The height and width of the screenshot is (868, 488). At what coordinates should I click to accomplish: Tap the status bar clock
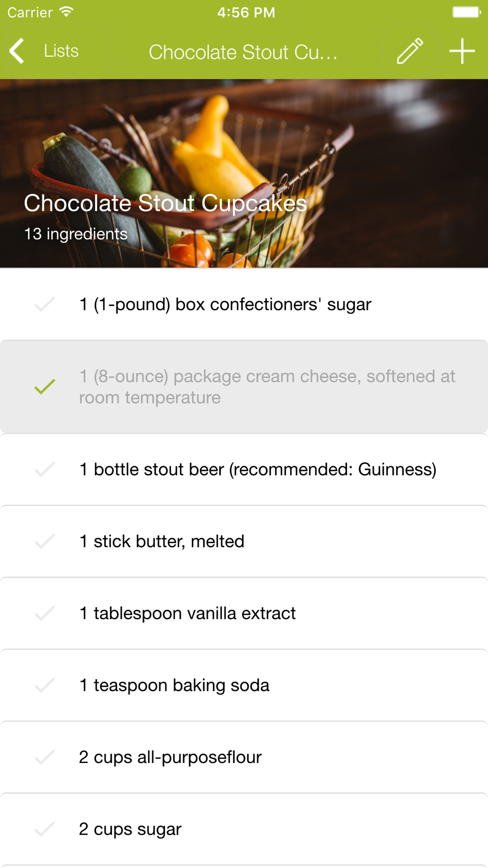pyautogui.click(x=246, y=12)
